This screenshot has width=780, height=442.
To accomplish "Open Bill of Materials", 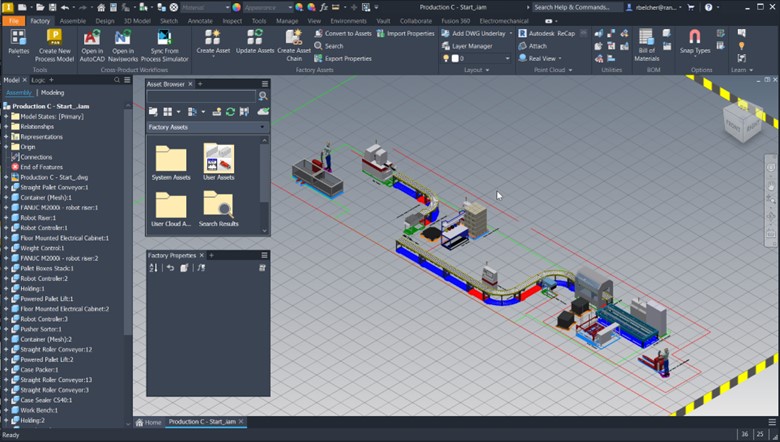I will pyautogui.click(x=646, y=46).
